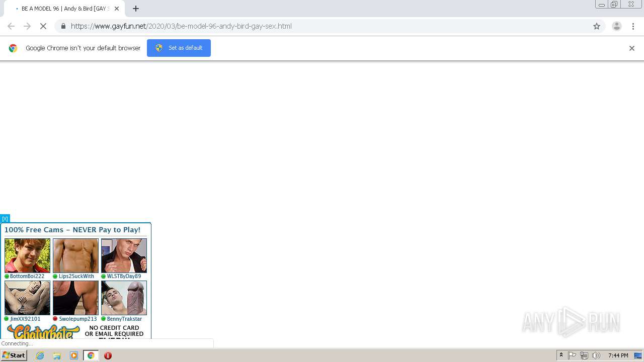Open WLSTByDay89 cam thumbnail
Screen dimensions: 644x362
point(124,255)
